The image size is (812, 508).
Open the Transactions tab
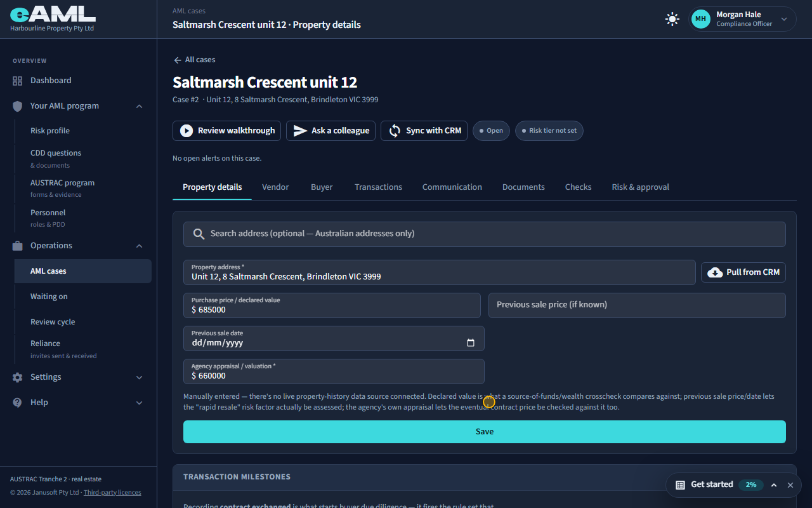(x=378, y=187)
